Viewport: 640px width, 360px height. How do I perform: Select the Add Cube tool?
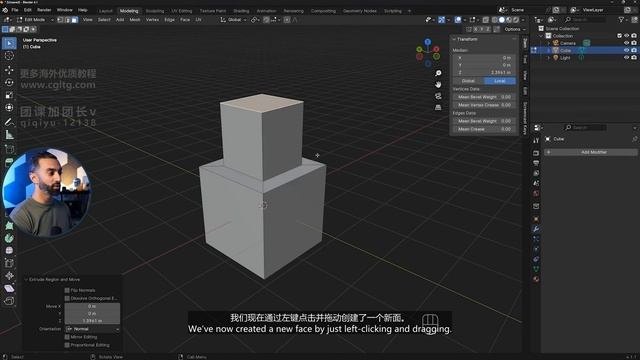[x=9, y=149]
